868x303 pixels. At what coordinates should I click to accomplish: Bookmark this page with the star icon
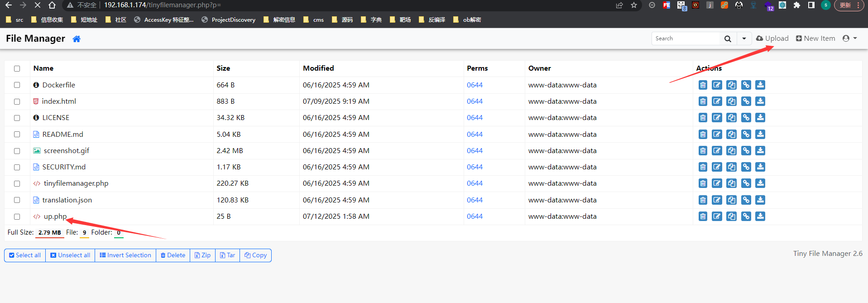[x=634, y=5]
